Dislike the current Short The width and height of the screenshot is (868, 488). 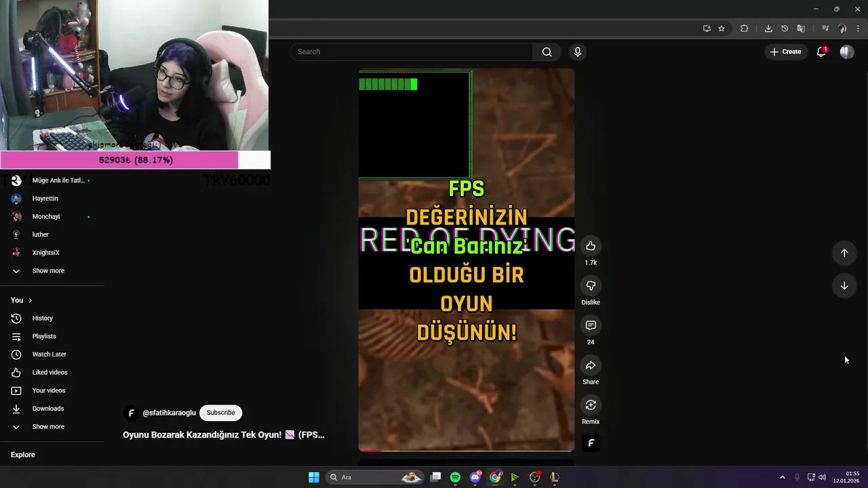[x=591, y=286]
